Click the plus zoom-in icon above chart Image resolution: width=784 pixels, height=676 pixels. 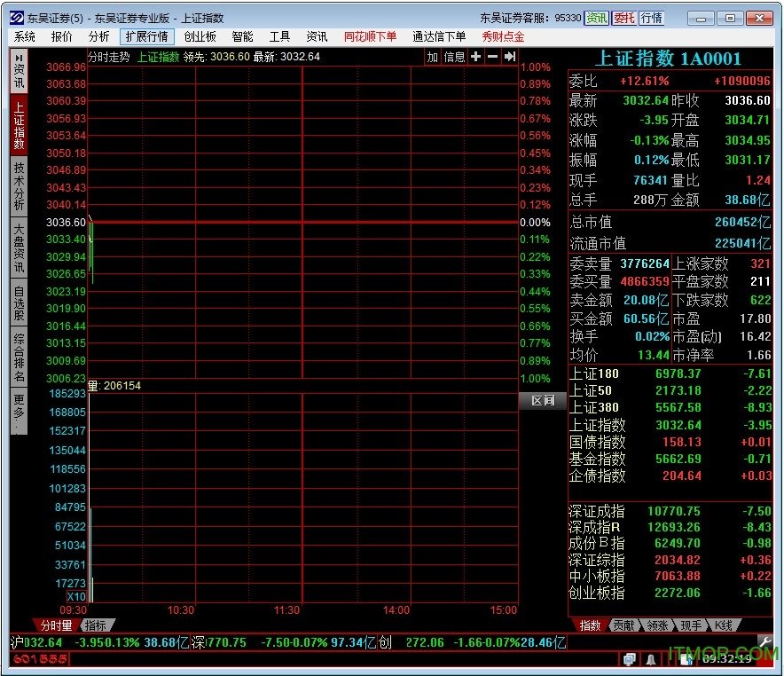476,57
